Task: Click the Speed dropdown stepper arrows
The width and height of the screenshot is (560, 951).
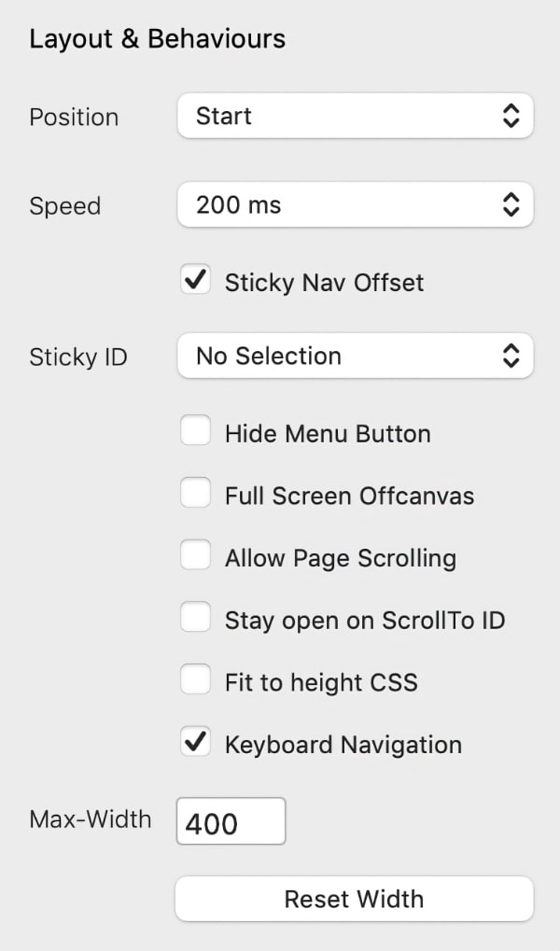Action: tap(511, 204)
